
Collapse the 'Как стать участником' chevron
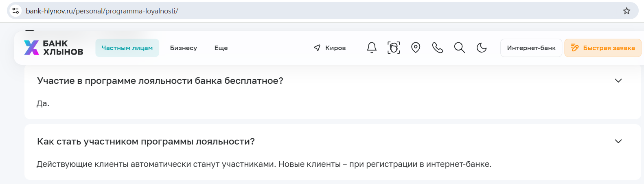(x=618, y=141)
